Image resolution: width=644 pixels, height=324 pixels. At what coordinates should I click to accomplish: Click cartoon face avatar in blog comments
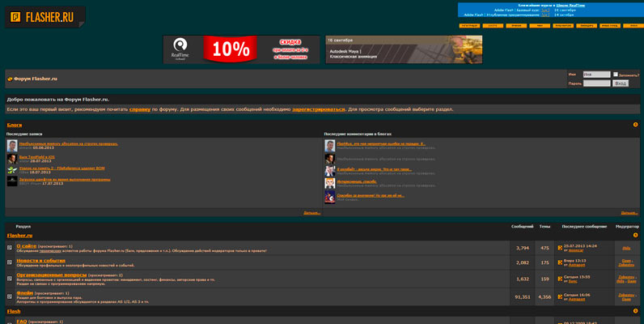330,183
